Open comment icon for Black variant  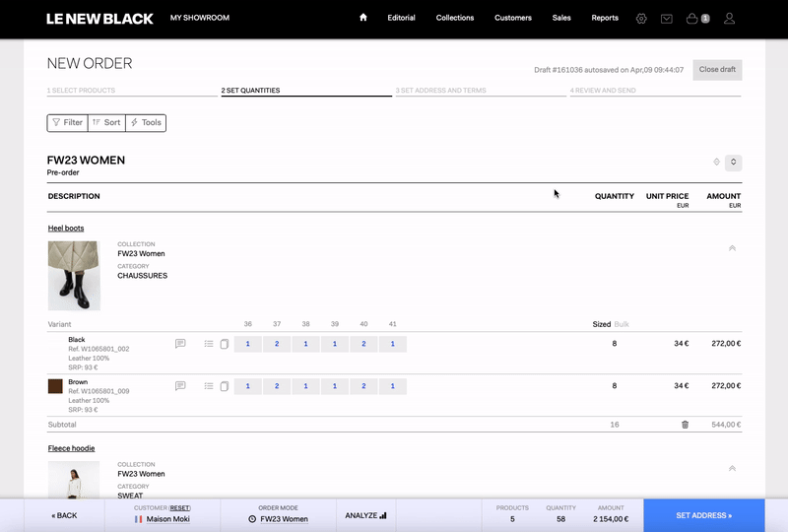click(x=180, y=344)
